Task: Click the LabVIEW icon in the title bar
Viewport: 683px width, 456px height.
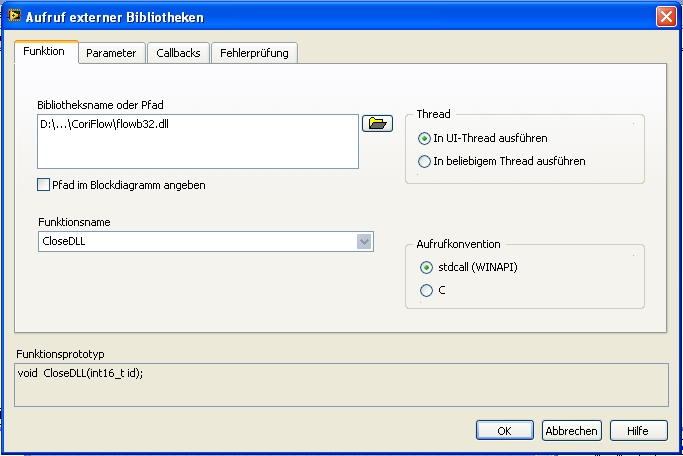Action: (13, 17)
